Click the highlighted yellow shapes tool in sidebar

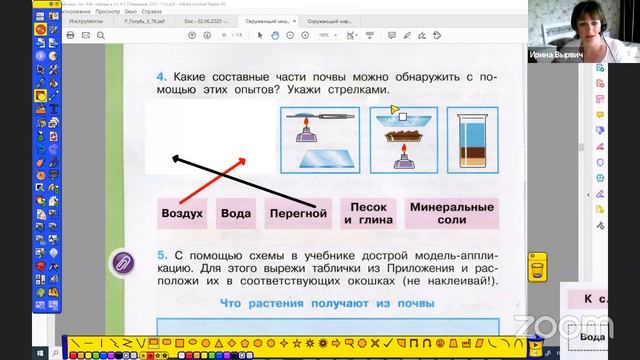pyautogui.click(x=40, y=96)
